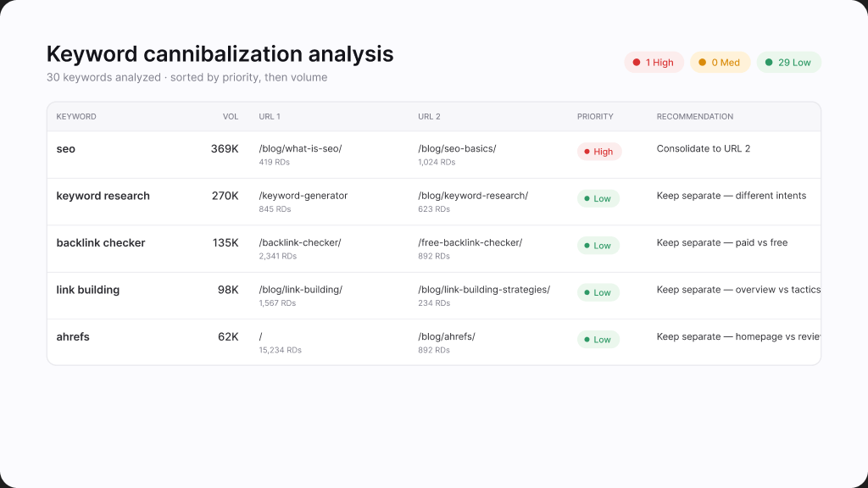Open the /backlink-checker/ URL
The width and height of the screenshot is (868, 488).
point(300,243)
